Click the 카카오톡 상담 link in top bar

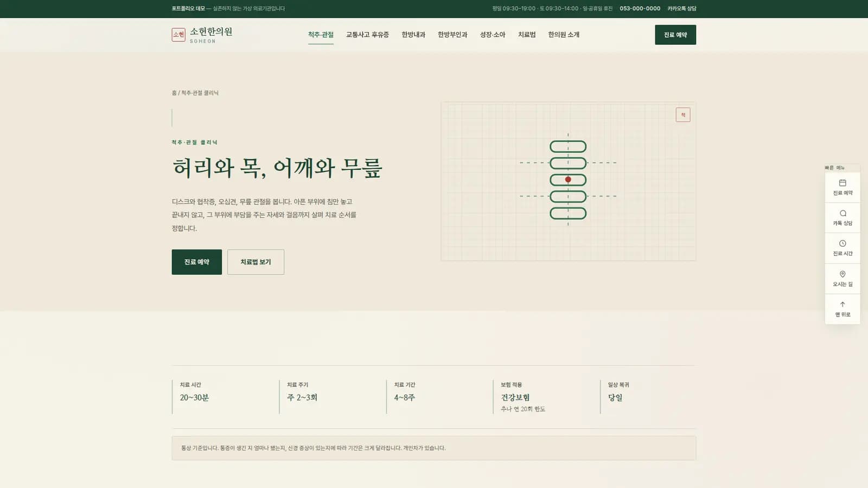tap(682, 9)
